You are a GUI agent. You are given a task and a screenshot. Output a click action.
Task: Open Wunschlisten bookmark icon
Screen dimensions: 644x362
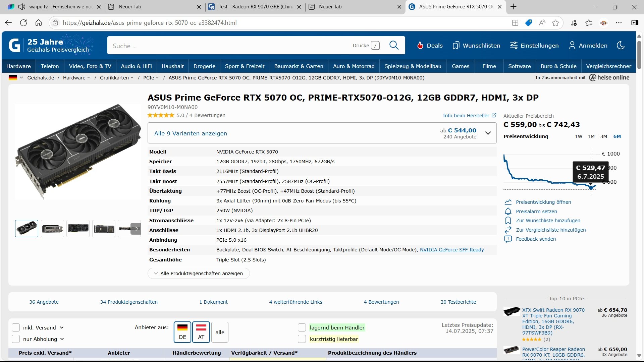click(x=455, y=46)
